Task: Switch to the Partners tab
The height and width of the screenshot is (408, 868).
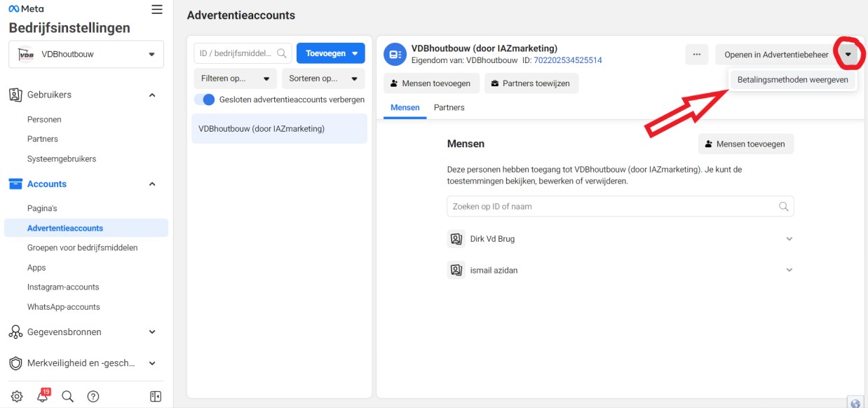Action: point(449,107)
